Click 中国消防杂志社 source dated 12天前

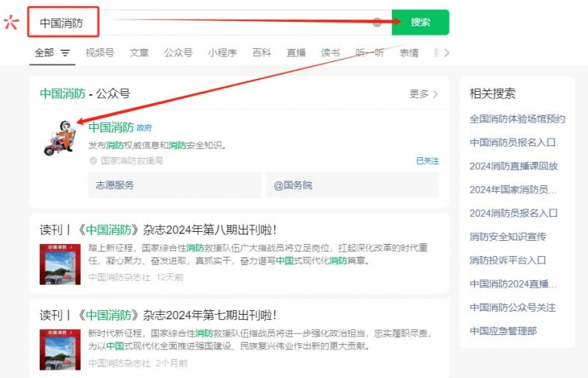coord(120,278)
